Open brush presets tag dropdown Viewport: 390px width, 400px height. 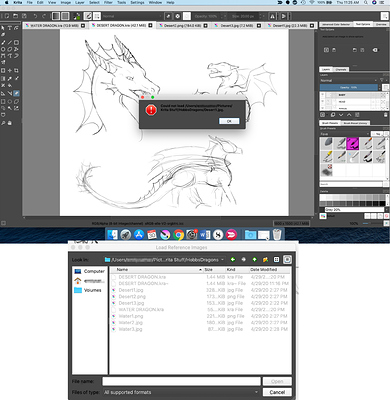(x=345, y=134)
